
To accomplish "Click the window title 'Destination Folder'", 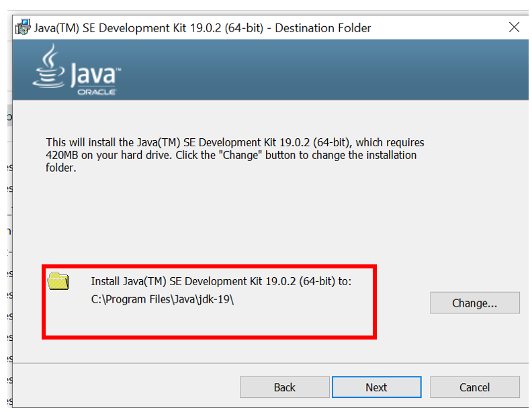I will (322, 28).
